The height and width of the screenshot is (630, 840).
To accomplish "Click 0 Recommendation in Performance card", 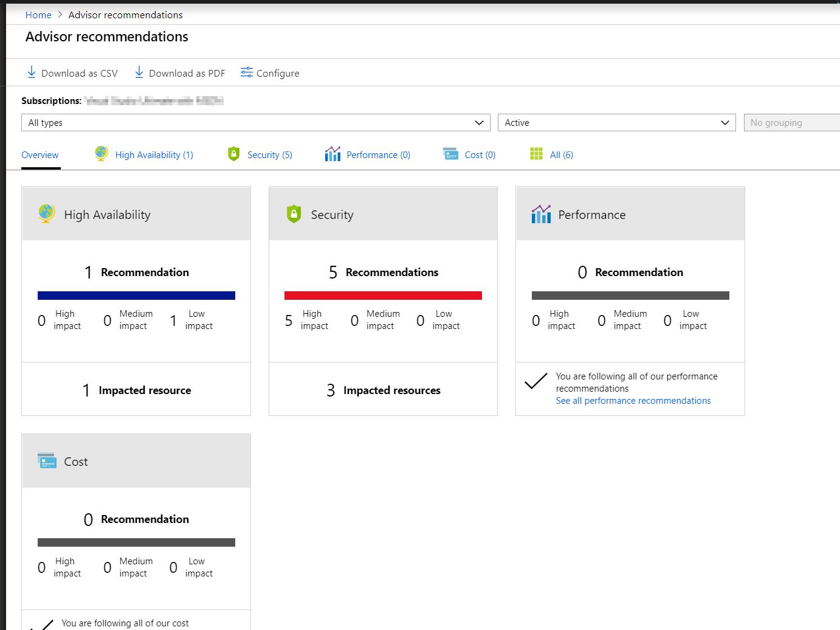I will (x=630, y=272).
